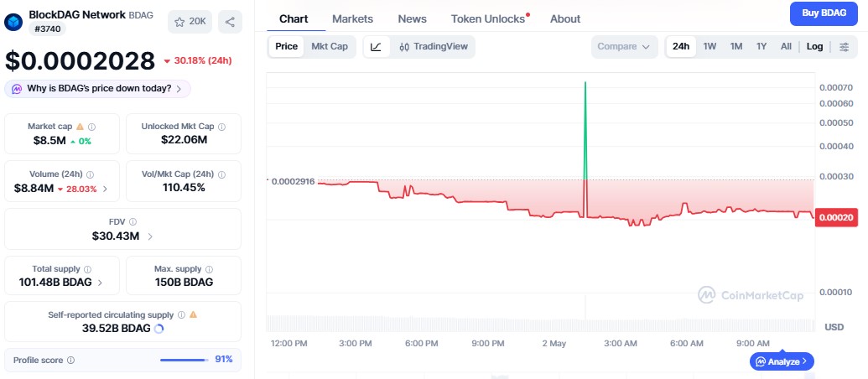Click Profile score info icon
Viewport: 868px width, 379px height.
pyautogui.click(x=70, y=361)
